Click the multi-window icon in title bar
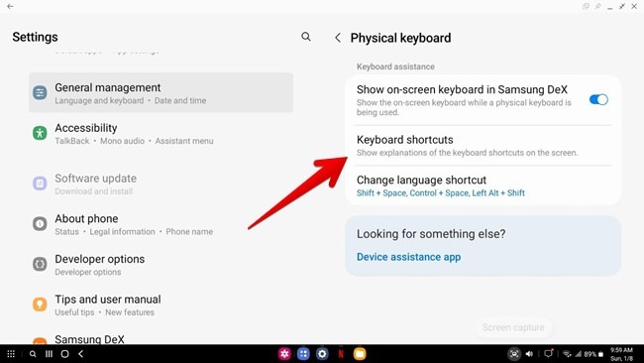Image resolution: width=644 pixels, height=363 pixels. (586, 6)
